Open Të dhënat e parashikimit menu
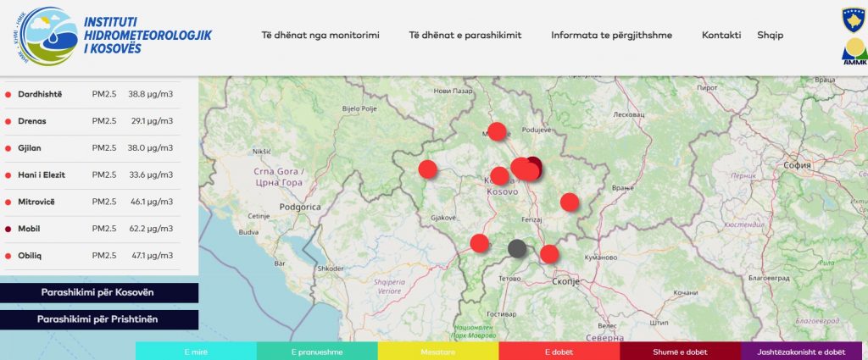Viewport: 868px width, 360px height. click(x=465, y=35)
